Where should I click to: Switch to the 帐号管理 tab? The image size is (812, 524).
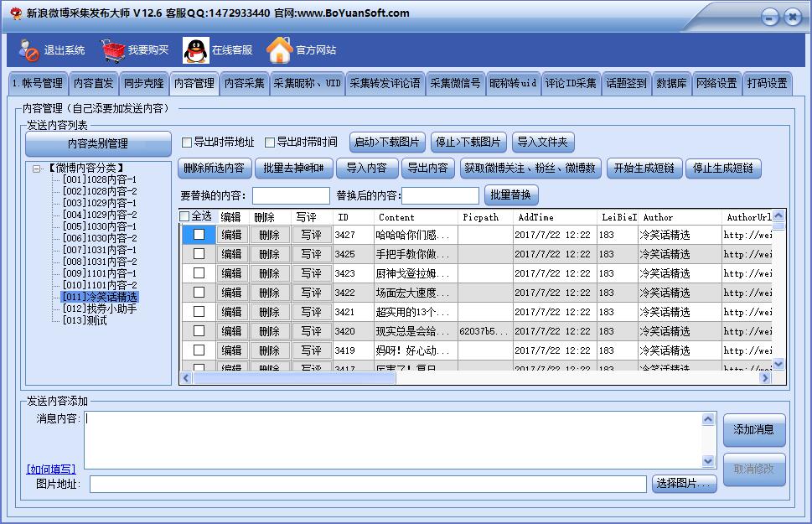point(38,84)
